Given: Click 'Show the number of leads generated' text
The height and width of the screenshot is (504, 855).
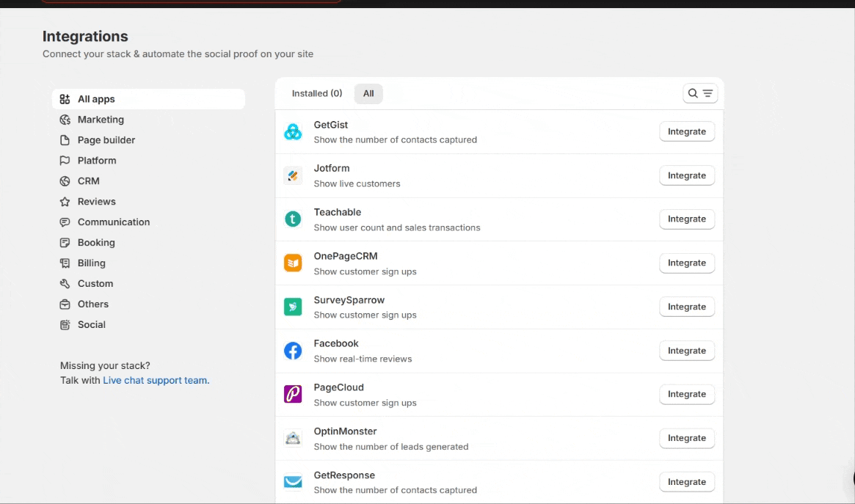Looking at the screenshot, I should (391, 446).
